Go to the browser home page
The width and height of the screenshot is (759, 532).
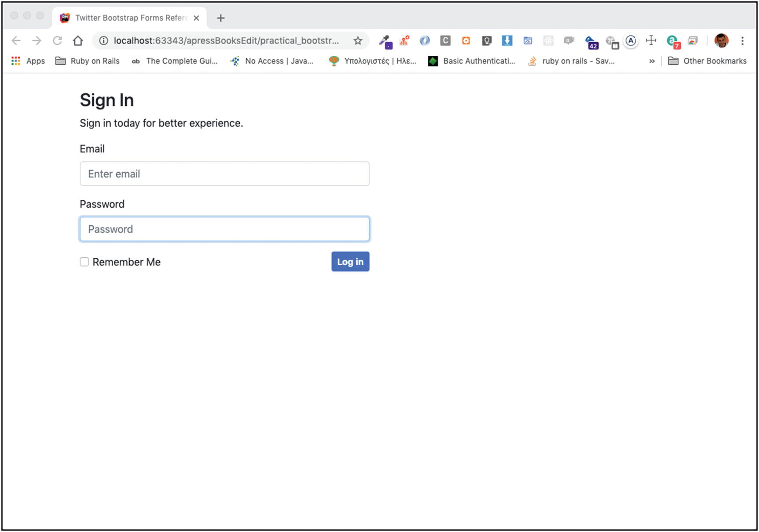(78, 41)
